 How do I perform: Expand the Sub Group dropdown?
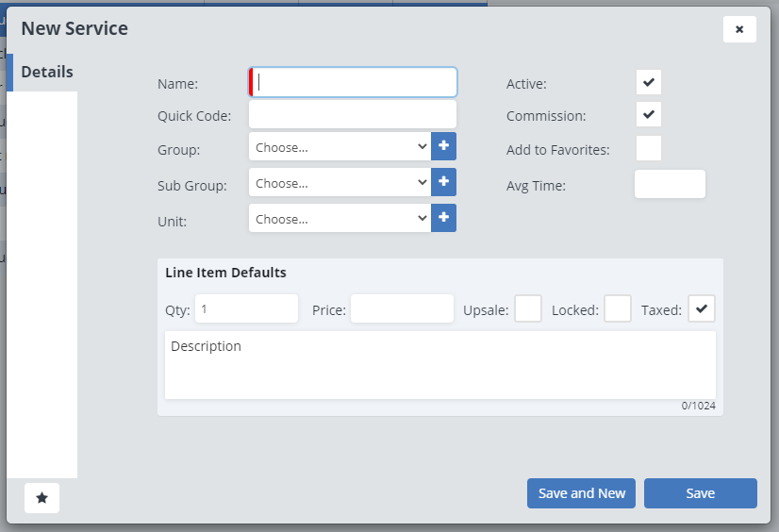tap(340, 183)
